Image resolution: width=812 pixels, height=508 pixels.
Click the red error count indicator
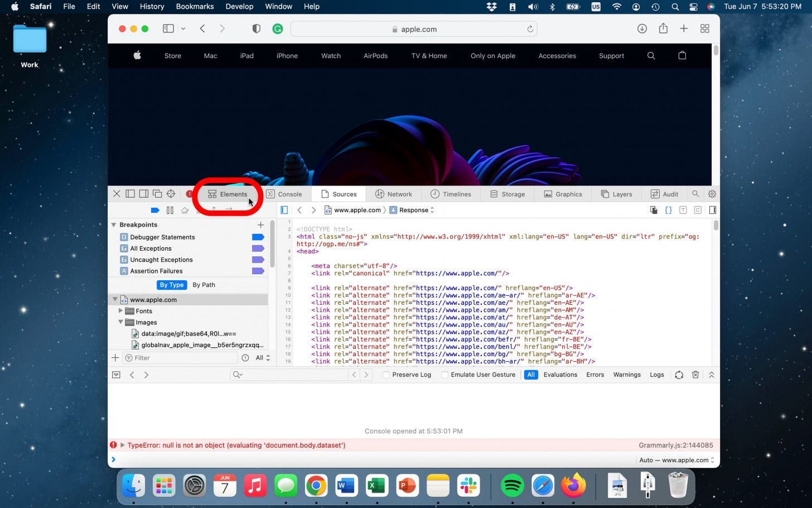[189, 194]
